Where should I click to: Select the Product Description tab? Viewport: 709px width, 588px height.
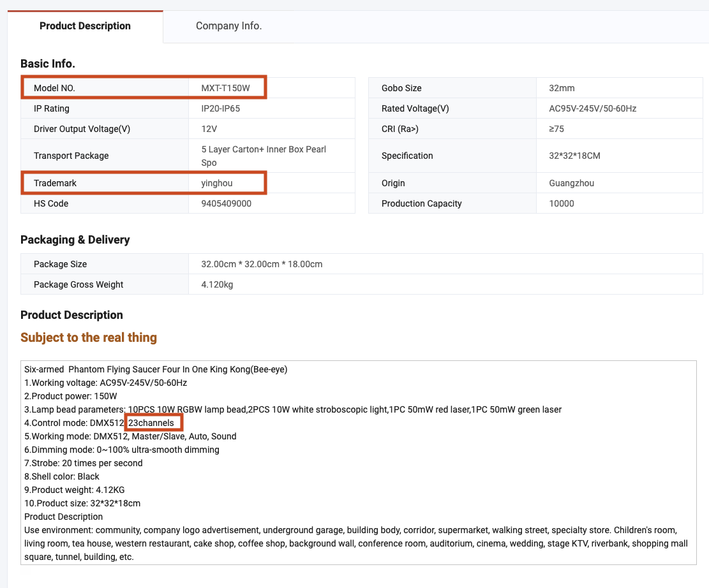click(x=85, y=26)
